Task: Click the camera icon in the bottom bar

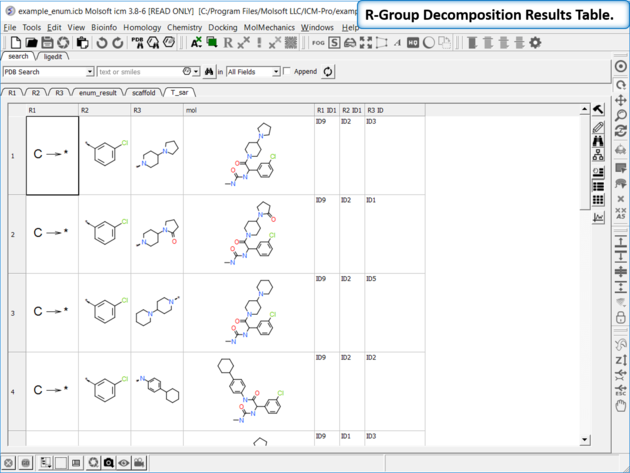Action: point(108,463)
